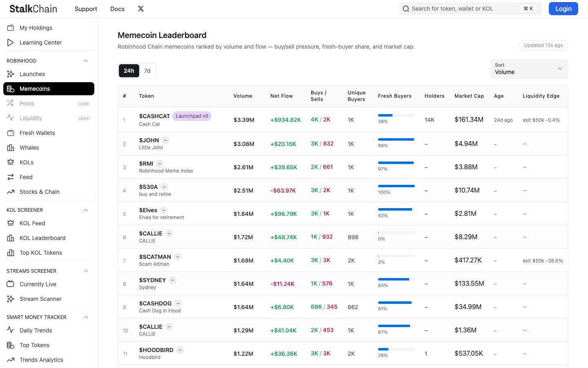The width and height of the screenshot is (588, 368).
Task: Click the KOLs crown icon
Action: coord(11,162)
